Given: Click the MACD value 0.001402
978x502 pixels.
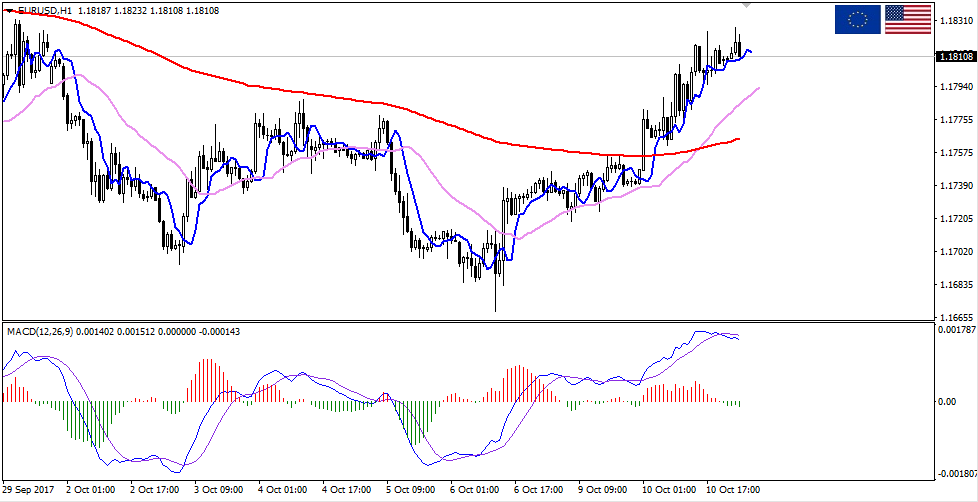Looking at the screenshot, I should coord(95,331).
